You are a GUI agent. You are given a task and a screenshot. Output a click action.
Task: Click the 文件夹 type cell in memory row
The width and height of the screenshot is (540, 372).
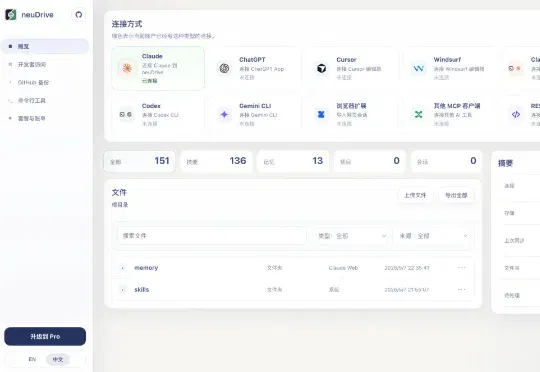274,268
